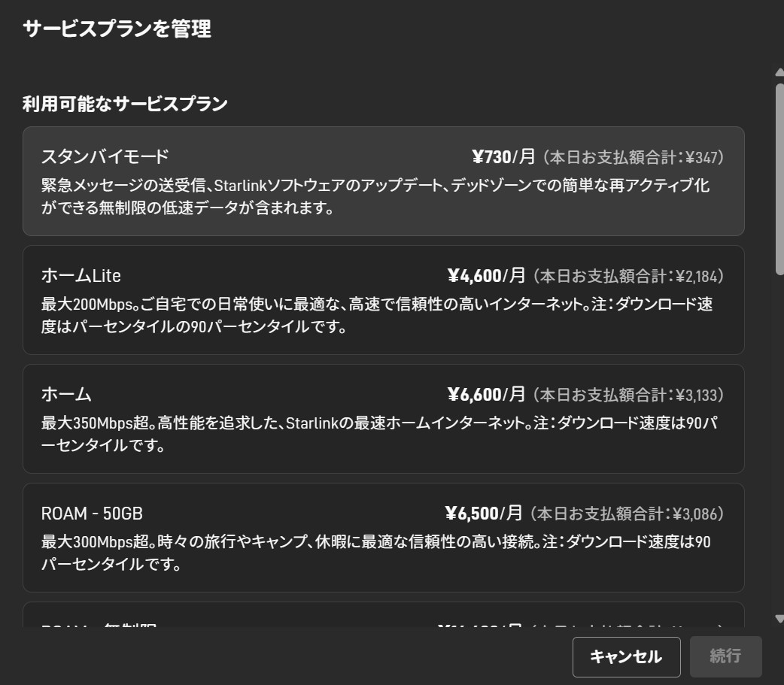Click the 利用可能なサービスプラン section heading
Image resolution: width=784 pixels, height=685 pixels.
point(125,104)
